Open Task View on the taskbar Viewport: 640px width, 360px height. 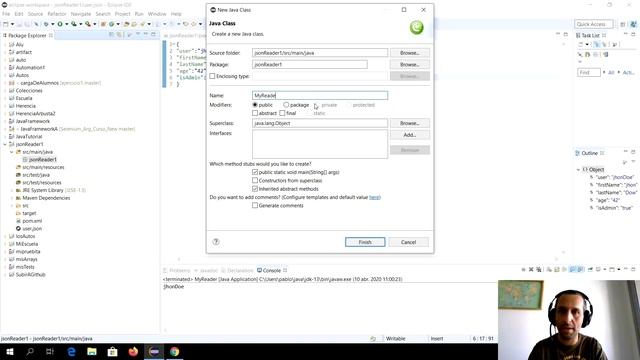click(50, 351)
